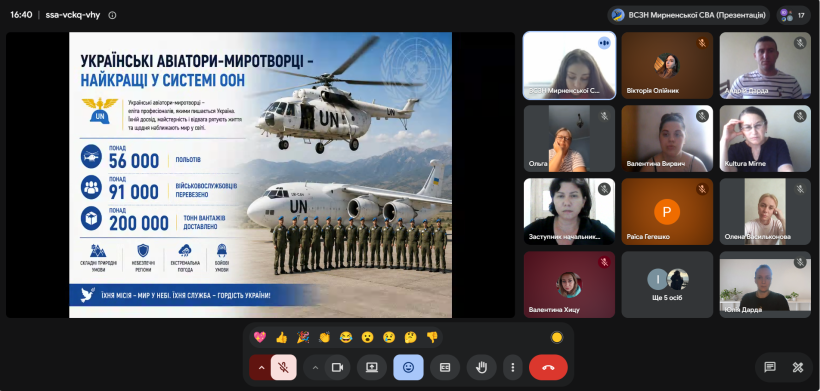Close the emoji reactions bar
820x391 pixels.
[x=408, y=367]
